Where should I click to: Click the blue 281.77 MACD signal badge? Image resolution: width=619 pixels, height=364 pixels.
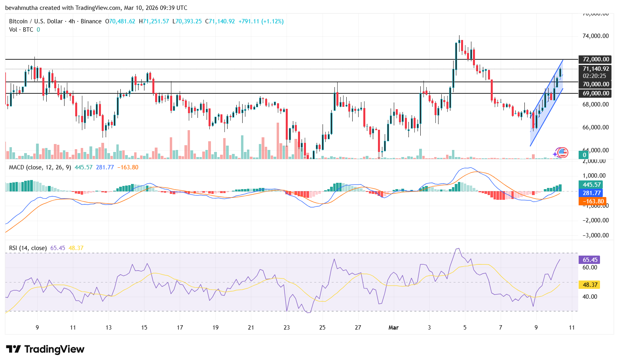click(x=590, y=193)
